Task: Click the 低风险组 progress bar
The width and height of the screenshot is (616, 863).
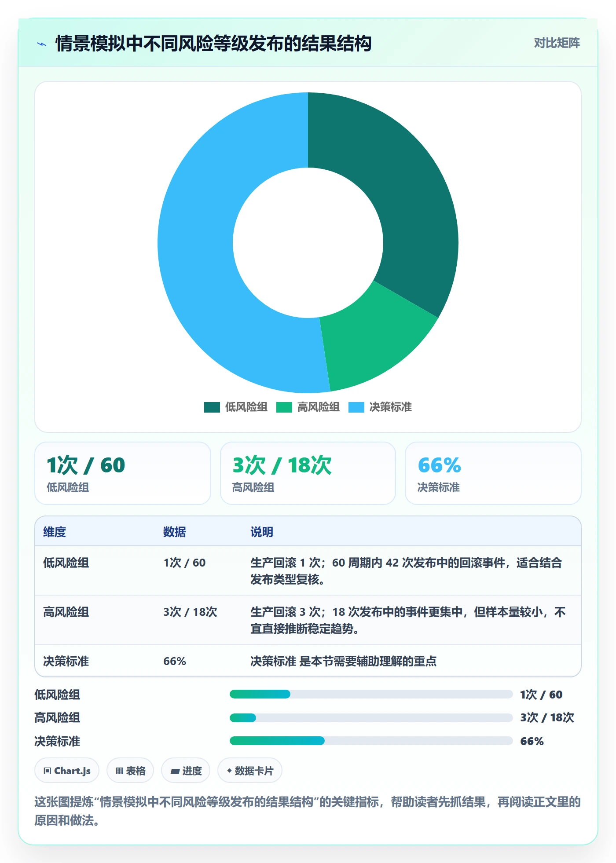Action: 371,694
